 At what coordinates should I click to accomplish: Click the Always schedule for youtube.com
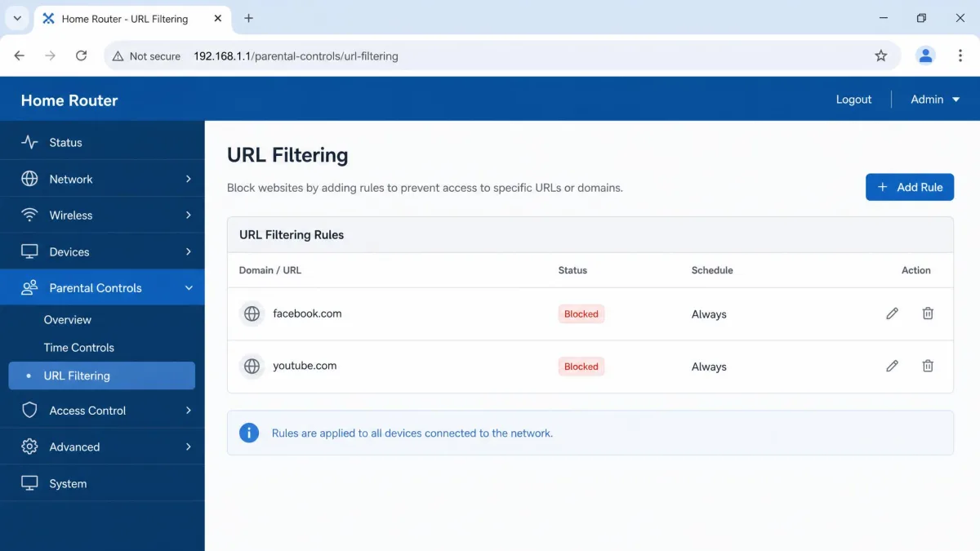(x=709, y=367)
